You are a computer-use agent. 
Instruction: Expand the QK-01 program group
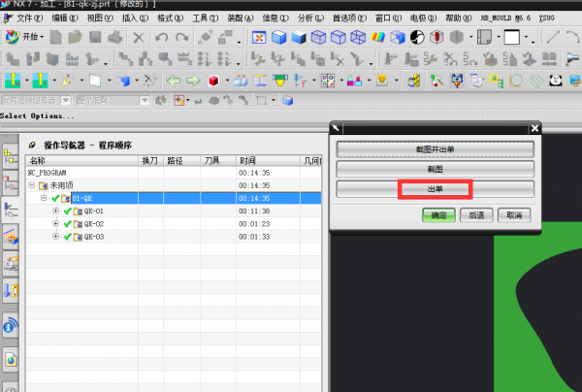click(x=55, y=211)
